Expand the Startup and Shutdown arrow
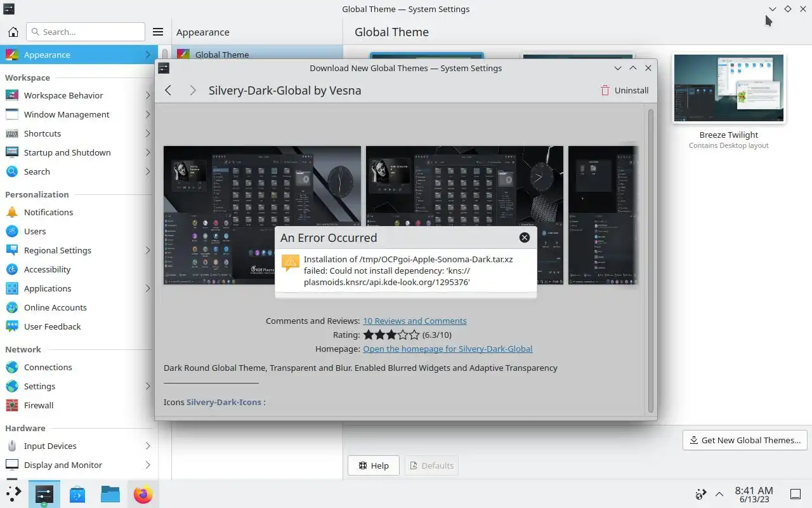The width and height of the screenshot is (812, 508). [148, 152]
